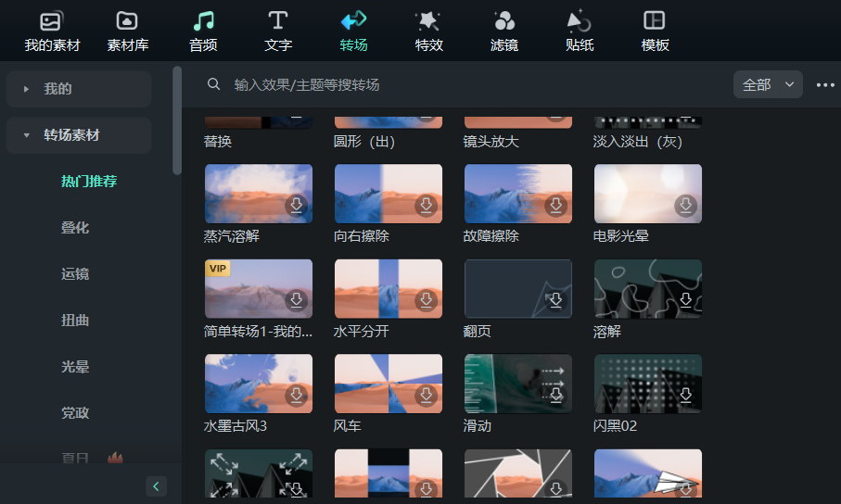
Task: Select the 故障擦除 thumbnail
Action: click(x=518, y=194)
